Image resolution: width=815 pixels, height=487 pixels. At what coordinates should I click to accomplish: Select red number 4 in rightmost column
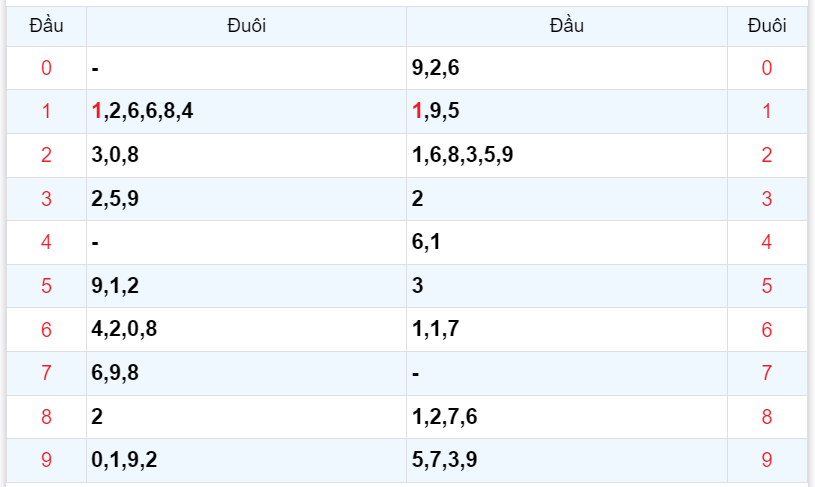pos(766,242)
